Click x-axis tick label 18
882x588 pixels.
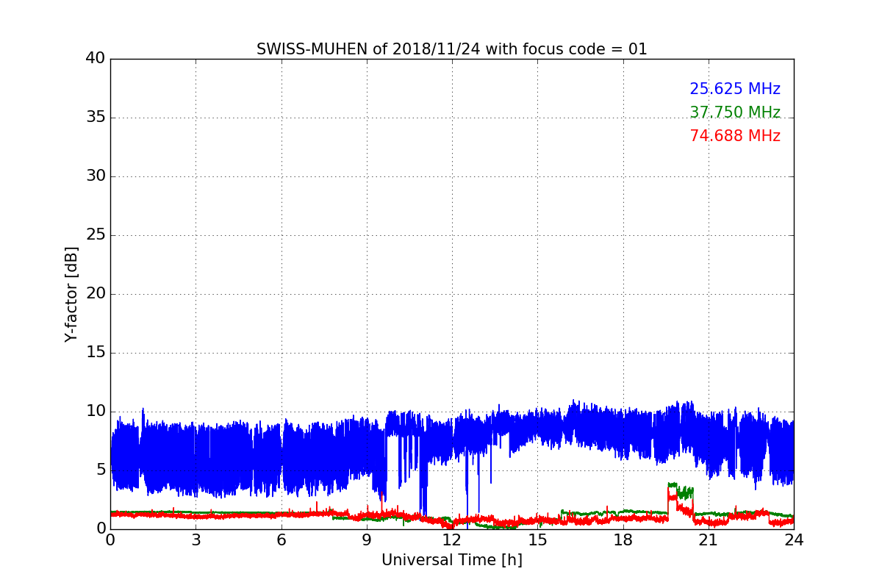[x=623, y=540]
